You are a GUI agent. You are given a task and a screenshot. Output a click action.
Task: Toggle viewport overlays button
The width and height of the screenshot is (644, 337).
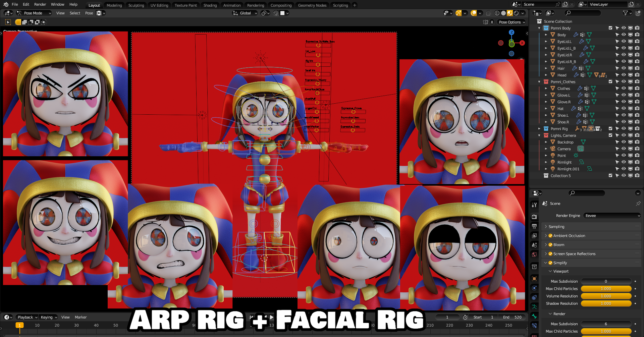pos(474,13)
